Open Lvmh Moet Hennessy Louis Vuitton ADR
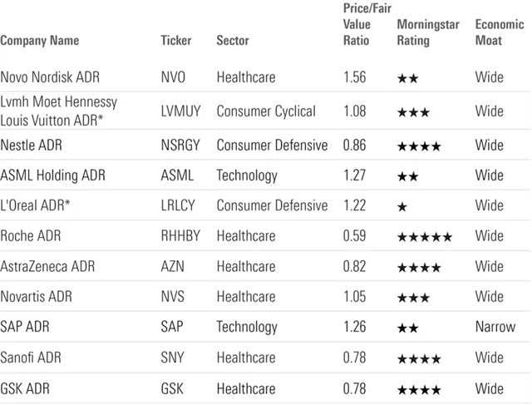The width and height of the screenshot is (532, 405). click(58, 110)
